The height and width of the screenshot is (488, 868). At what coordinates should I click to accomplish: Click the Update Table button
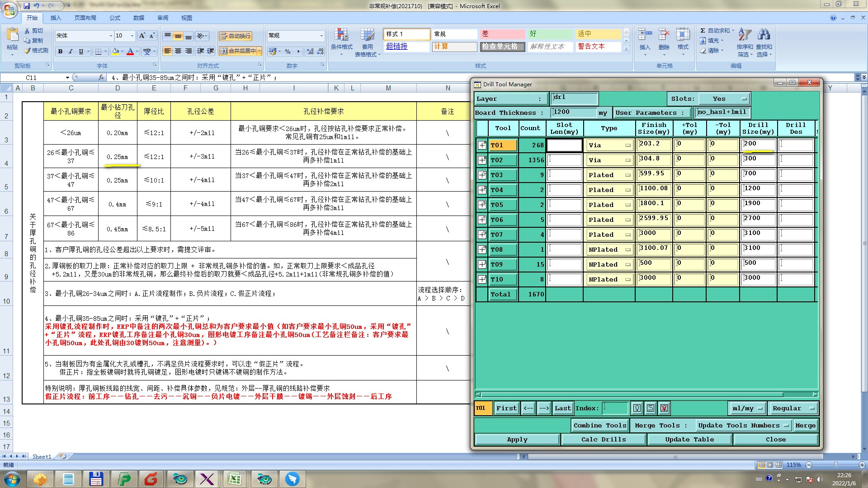[x=689, y=439]
